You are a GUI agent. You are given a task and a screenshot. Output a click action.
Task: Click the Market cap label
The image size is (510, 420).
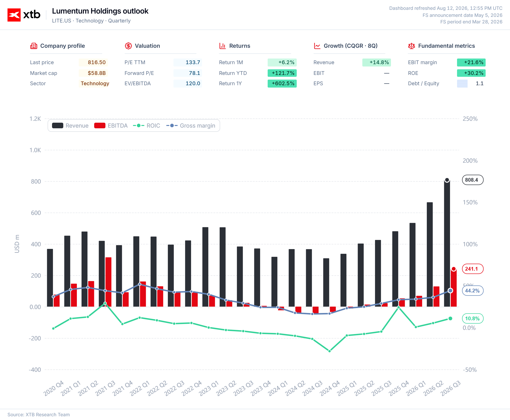pyautogui.click(x=44, y=73)
